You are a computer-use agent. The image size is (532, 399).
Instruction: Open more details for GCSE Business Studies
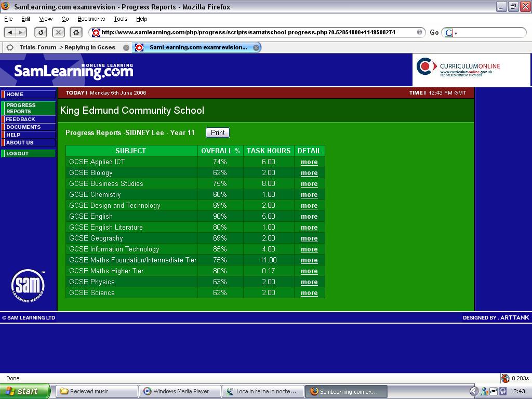(309, 184)
